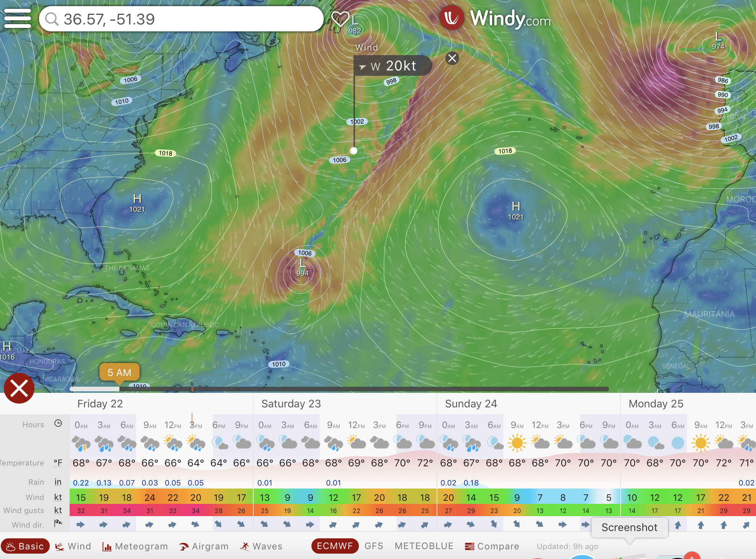Image resolution: width=756 pixels, height=559 pixels.
Task: Open the Airgram view
Action: (204, 546)
